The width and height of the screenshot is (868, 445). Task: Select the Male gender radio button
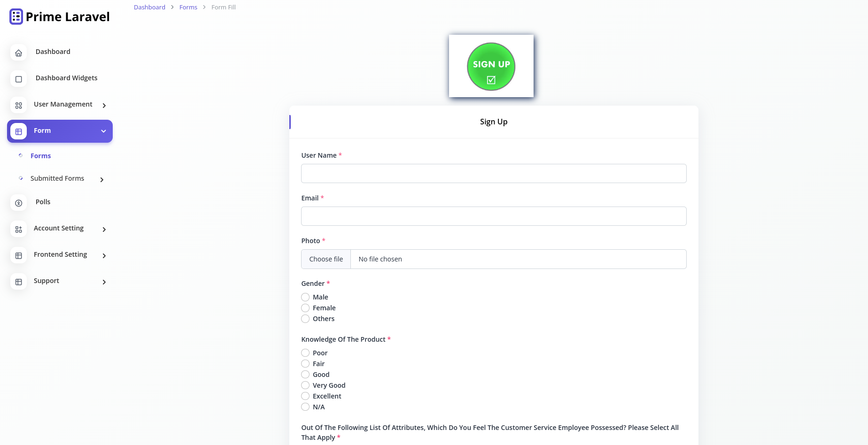[x=305, y=297]
